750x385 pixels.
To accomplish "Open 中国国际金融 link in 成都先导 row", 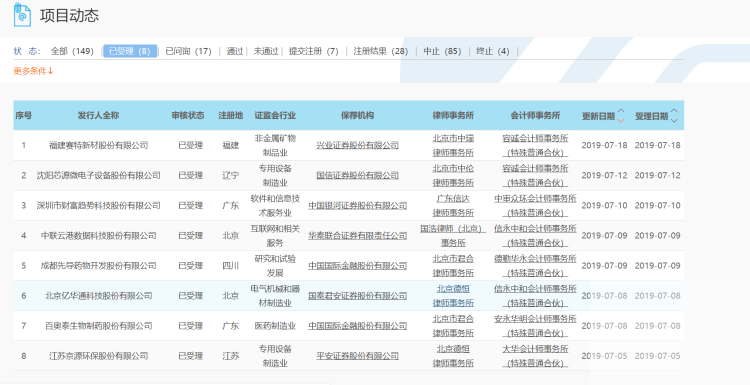I will [357, 265].
